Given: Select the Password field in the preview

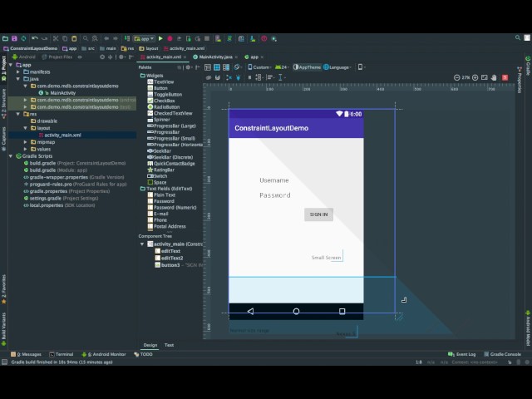Looking at the screenshot, I should tap(275, 195).
